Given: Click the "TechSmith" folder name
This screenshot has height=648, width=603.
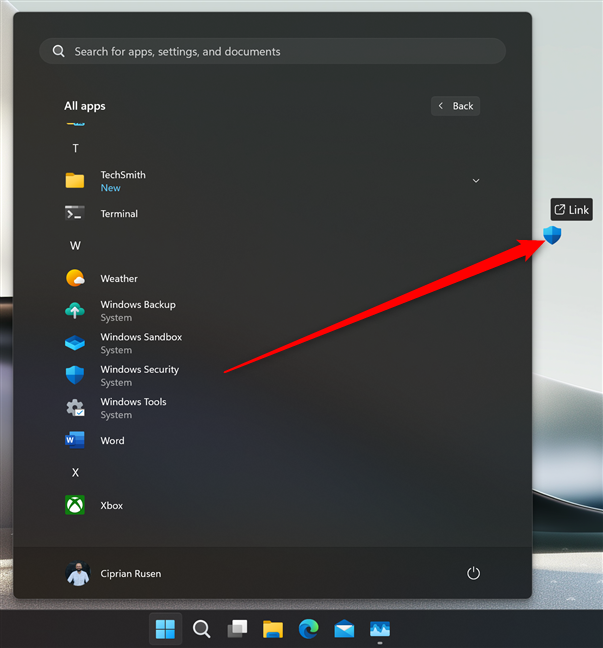Looking at the screenshot, I should (x=123, y=175).
